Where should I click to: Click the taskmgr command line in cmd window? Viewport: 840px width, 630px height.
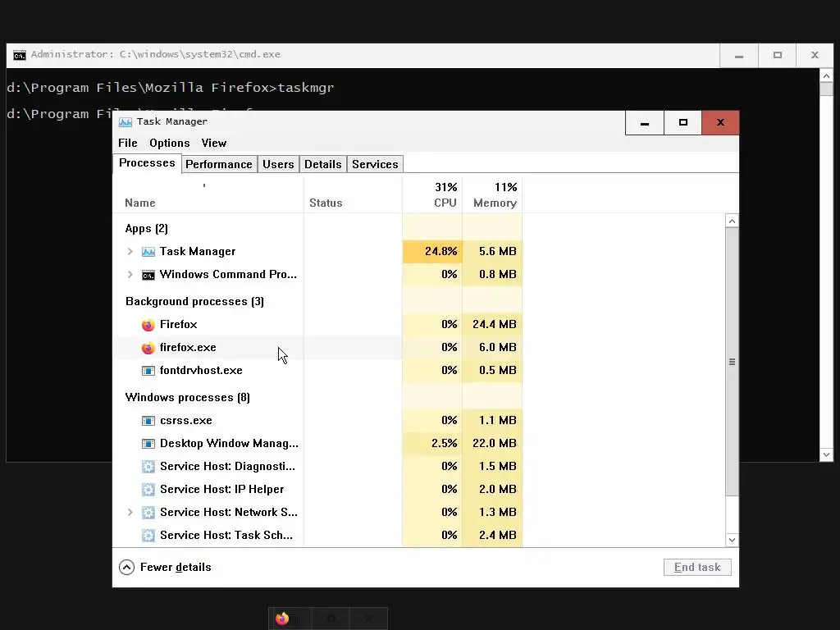click(171, 88)
